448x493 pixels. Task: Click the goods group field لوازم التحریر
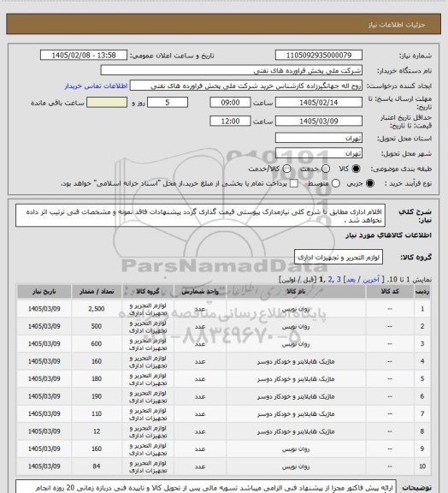[339, 257]
